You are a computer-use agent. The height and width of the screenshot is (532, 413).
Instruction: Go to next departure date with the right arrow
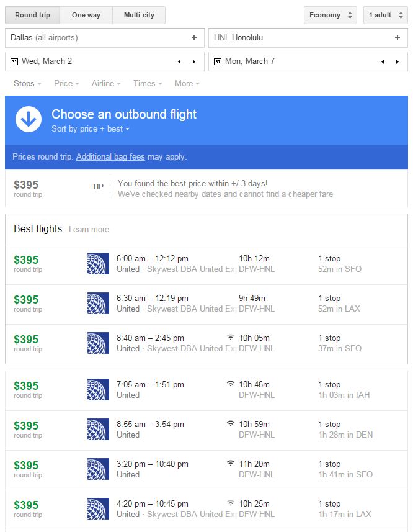[194, 61]
